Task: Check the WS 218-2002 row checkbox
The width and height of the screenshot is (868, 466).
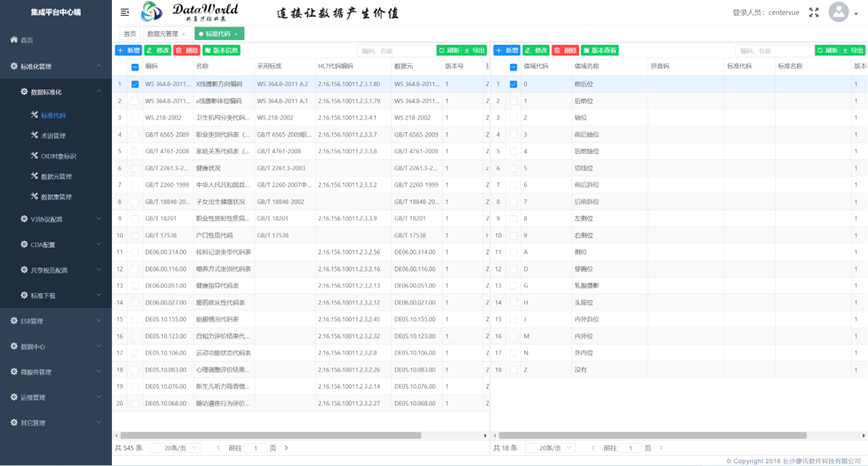Action: pos(135,118)
